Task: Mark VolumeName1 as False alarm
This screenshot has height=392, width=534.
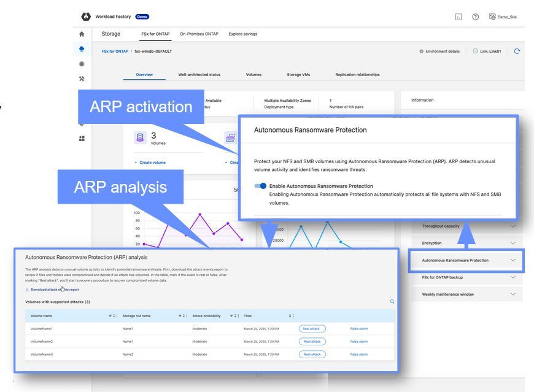Action: pyautogui.click(x=359, y=329)
